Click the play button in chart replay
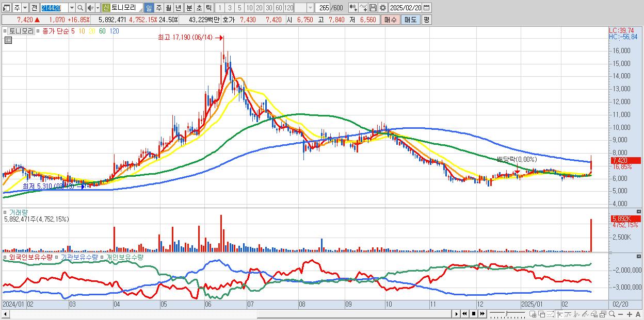 pos(457,314)
